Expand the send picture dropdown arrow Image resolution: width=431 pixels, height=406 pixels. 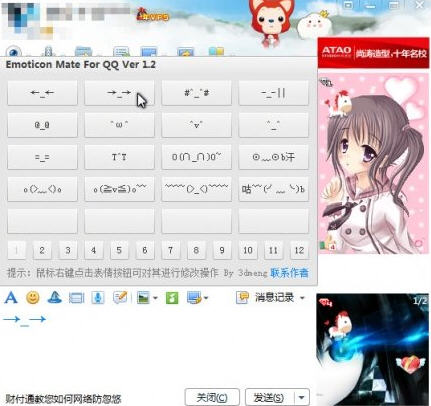click(x=155, y=298)
